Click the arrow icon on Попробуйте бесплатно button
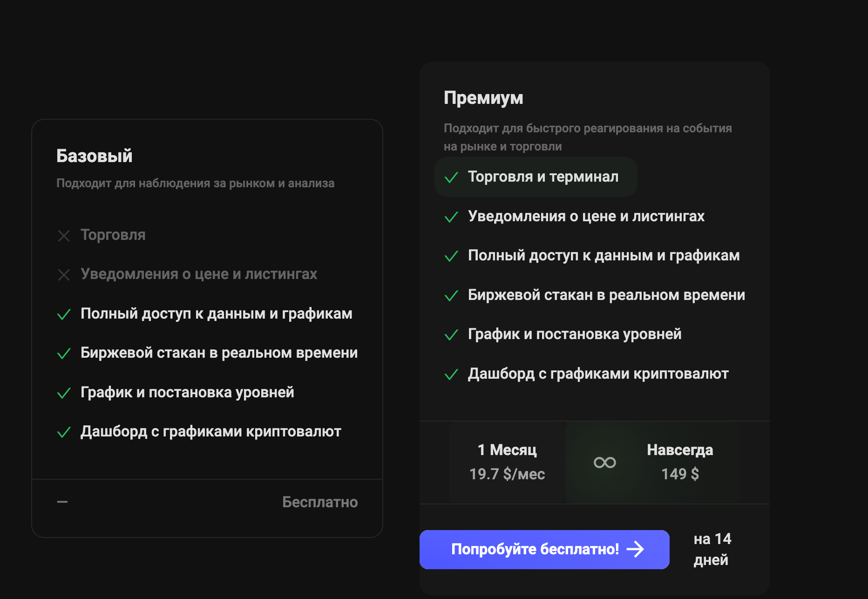868x599 pixels. (x=635, y=550)
